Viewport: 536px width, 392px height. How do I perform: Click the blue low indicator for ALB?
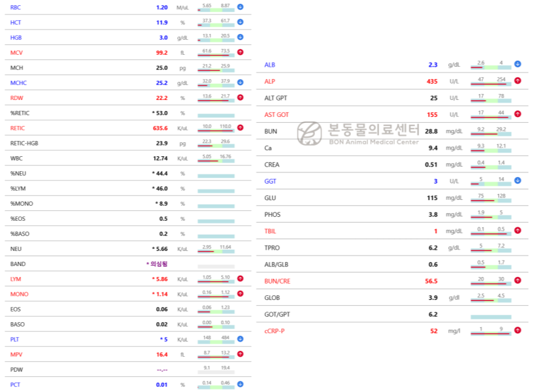(x=518, y=64)
